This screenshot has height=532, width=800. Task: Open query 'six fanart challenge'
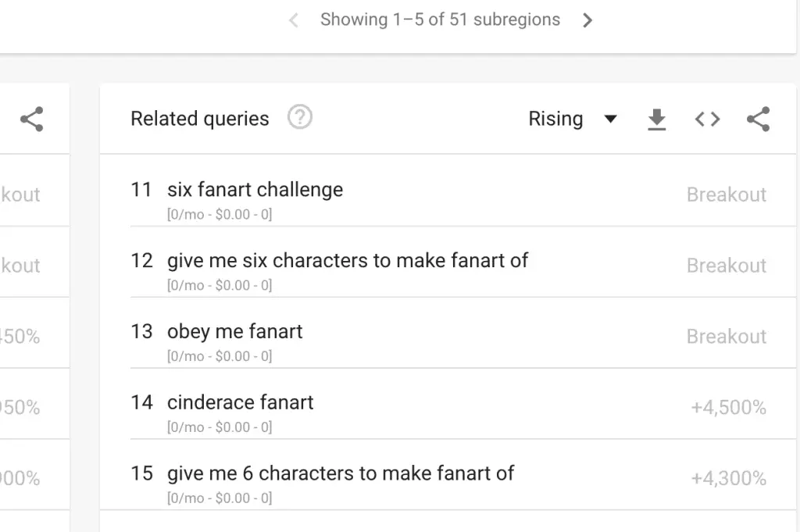click(255, 190)
